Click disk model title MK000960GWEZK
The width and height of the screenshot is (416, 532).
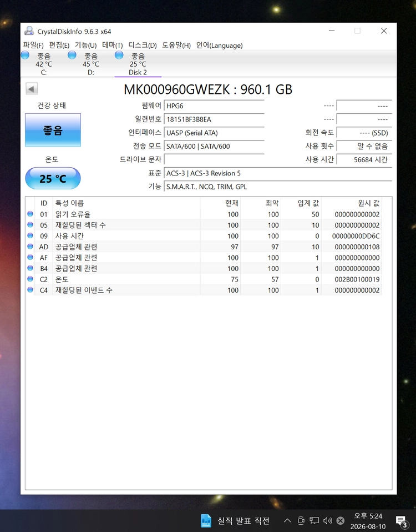[x=207, y=89]
